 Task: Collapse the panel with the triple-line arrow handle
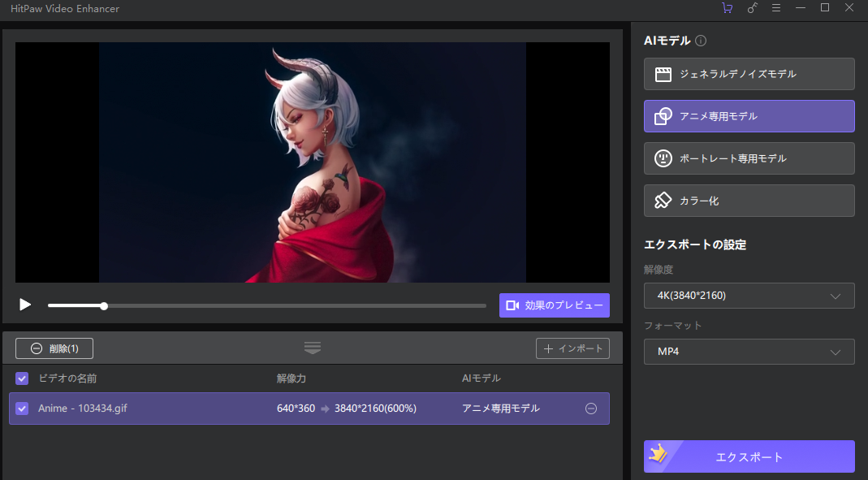coord(313,348)
